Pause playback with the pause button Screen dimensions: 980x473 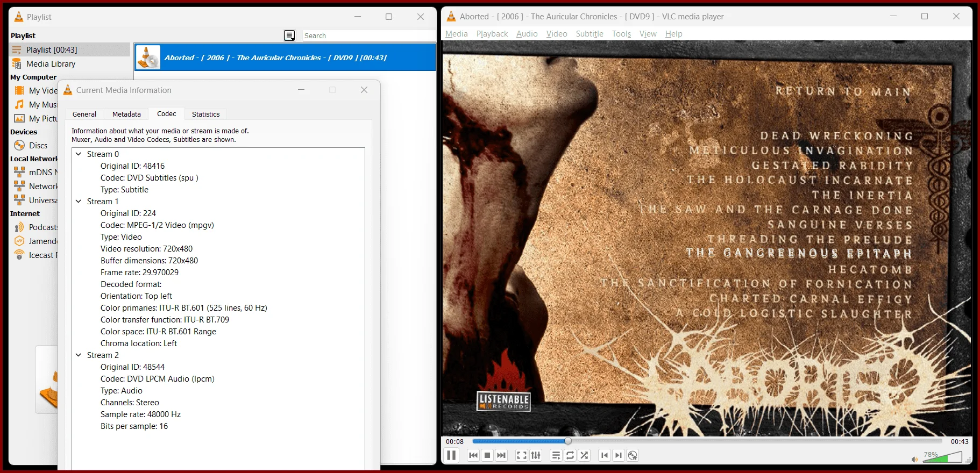tap(451, 455)
